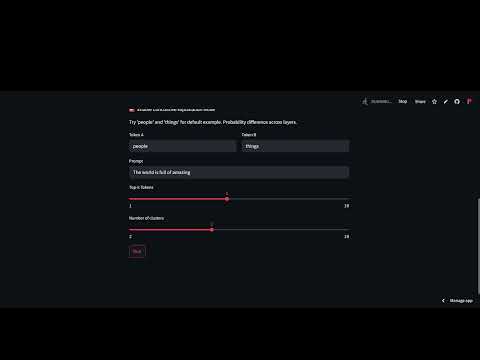Click the Number of clusters slider handle
Screen dimensions: 480x360
click(x=212, y=230)
